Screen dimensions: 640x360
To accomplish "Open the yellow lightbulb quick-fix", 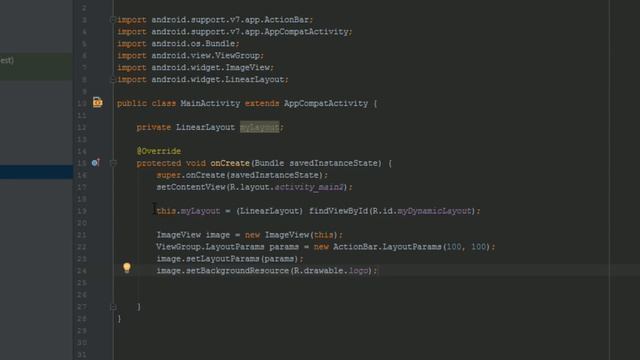I will pos(127,267).
